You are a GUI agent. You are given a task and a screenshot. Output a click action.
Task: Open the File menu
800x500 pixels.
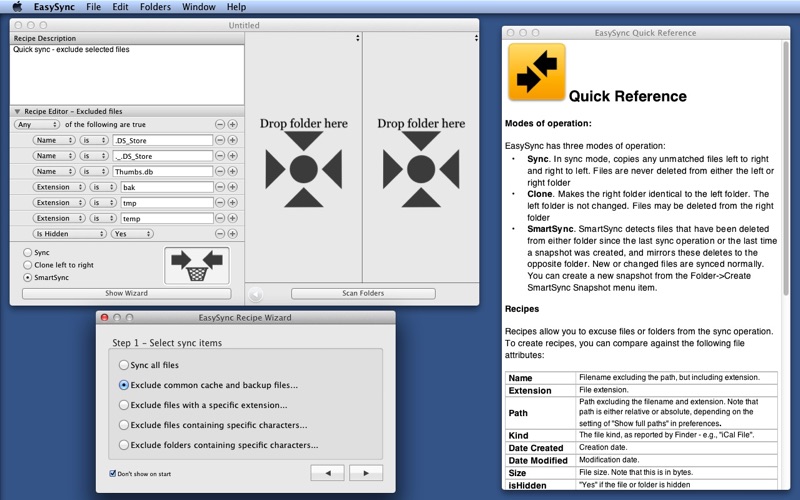93,7
